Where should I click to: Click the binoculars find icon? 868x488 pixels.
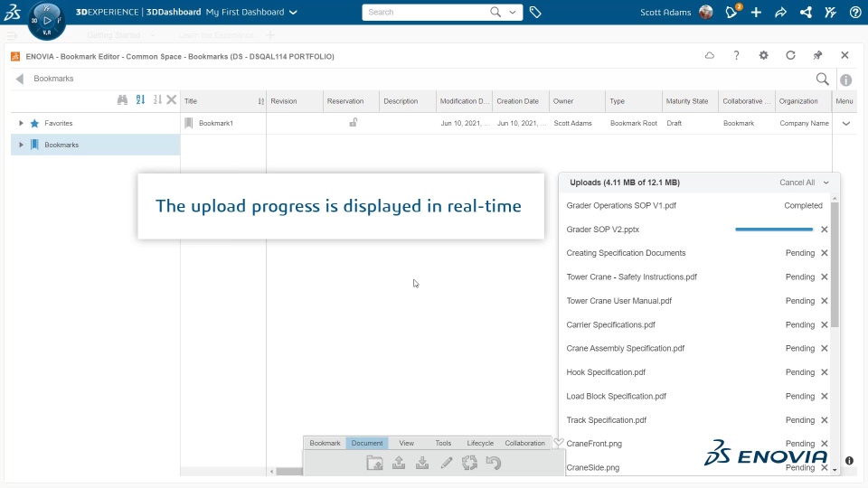122,99
